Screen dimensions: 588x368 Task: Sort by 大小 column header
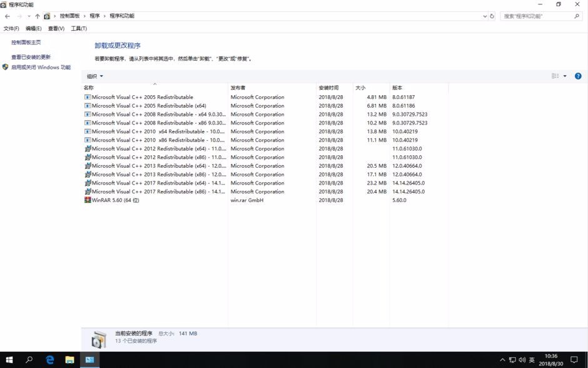371,88
